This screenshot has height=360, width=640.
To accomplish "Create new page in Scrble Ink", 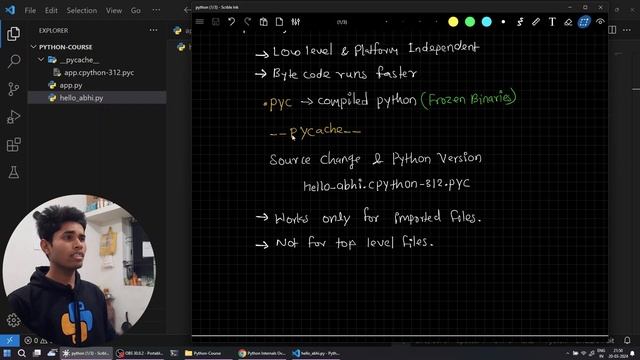I will click(x=279, y=22).
